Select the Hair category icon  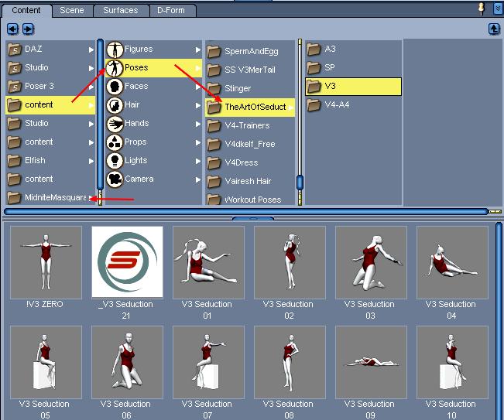click(x=115, y=105)
